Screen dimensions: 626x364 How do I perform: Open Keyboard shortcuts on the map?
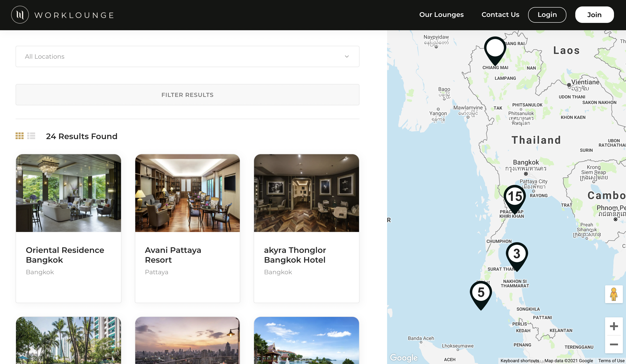[x=520, y=360]
